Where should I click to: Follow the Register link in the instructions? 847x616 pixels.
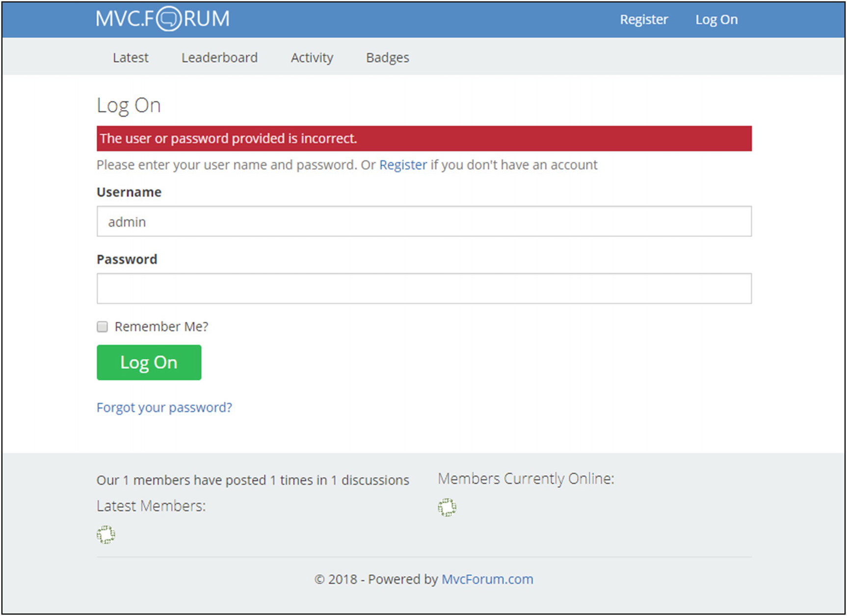(403, 165)
